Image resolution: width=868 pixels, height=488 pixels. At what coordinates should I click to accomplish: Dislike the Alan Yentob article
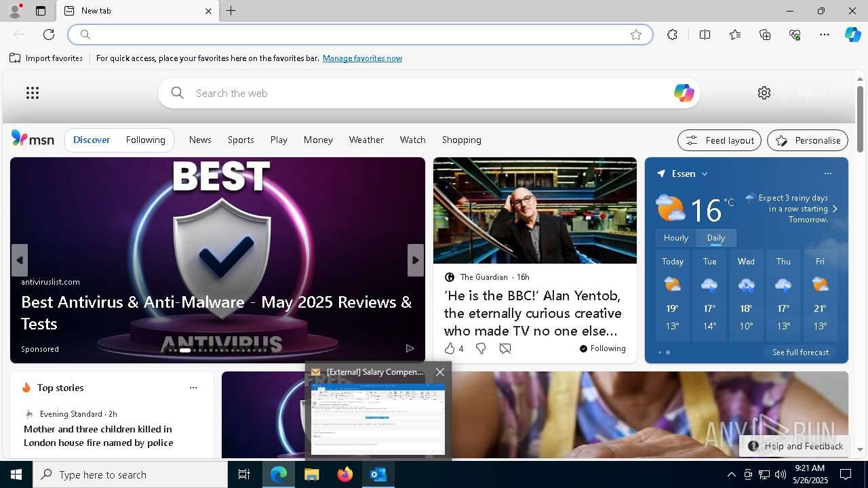[x=481, y=348]
